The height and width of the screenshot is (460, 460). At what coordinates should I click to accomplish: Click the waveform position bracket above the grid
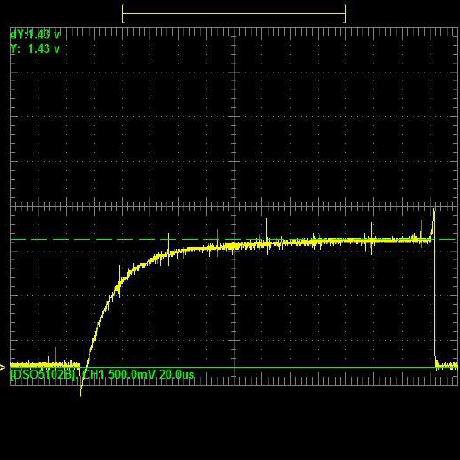coord(234,14)
